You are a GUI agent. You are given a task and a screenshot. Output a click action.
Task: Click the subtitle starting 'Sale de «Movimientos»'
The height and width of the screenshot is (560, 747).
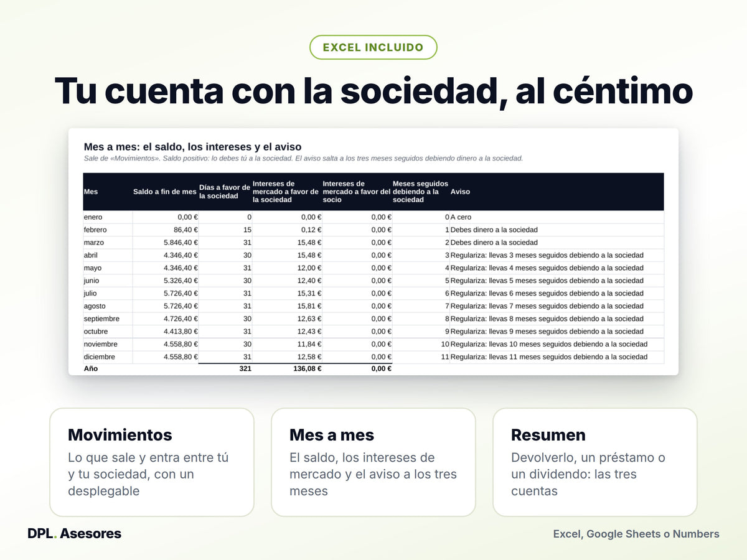pyautogui.click(x=303, y=159)
